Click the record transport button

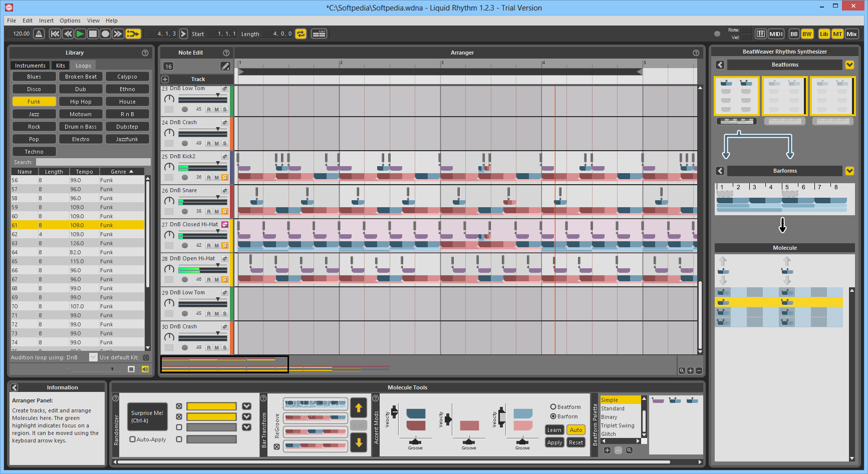click(105, 34)
